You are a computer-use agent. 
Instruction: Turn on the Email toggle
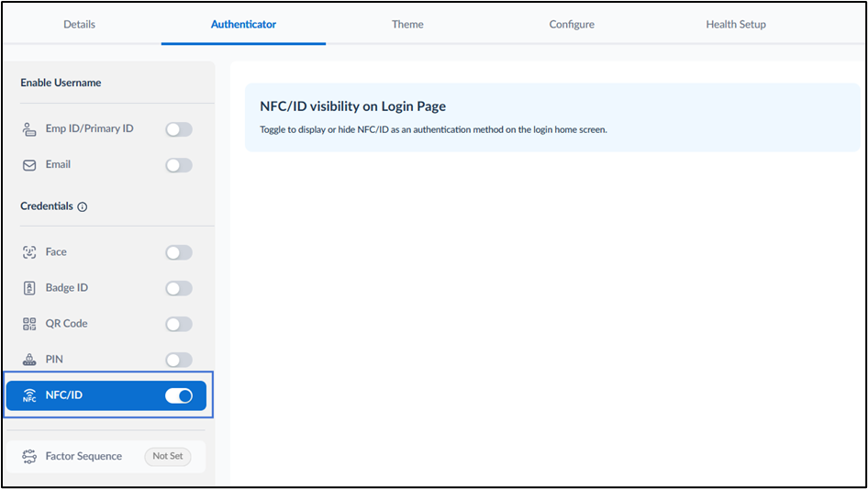point(179,165)
